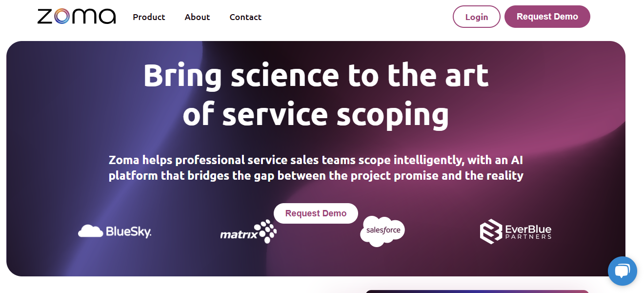
Task: Open the Product menu
Action: pos(149,17)
